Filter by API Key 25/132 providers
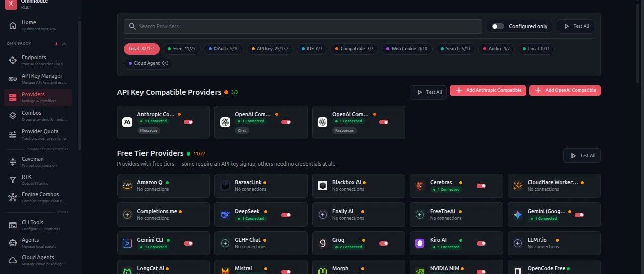Viewport: 644px width, 274px height. (270, 49)
